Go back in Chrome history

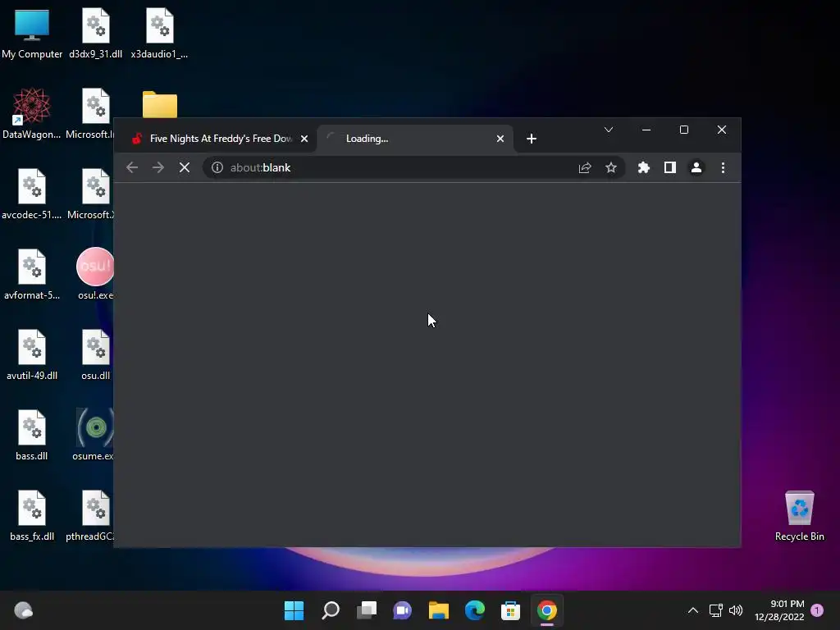pos(132,167)
